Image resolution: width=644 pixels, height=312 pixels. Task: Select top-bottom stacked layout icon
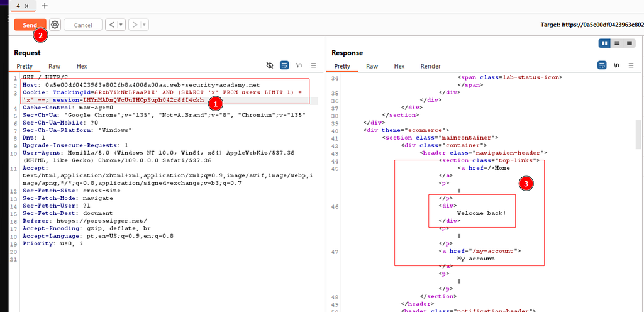[616, 43]
